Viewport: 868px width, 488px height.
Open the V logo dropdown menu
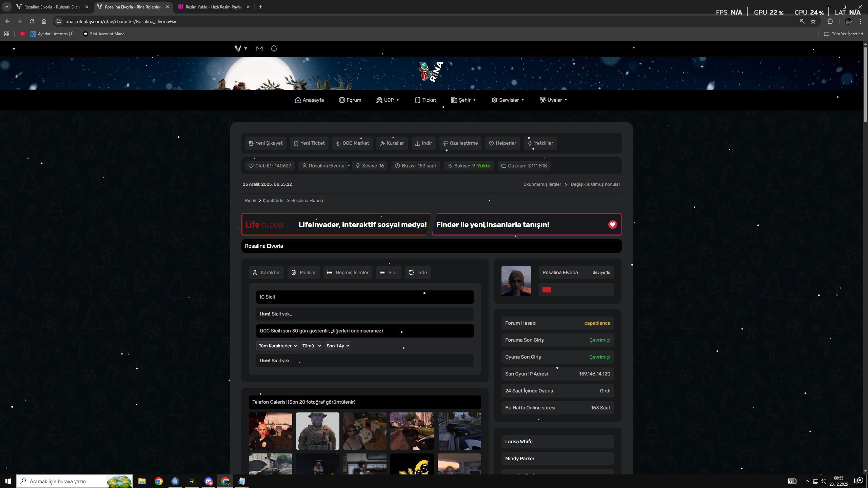pos(241,48)
